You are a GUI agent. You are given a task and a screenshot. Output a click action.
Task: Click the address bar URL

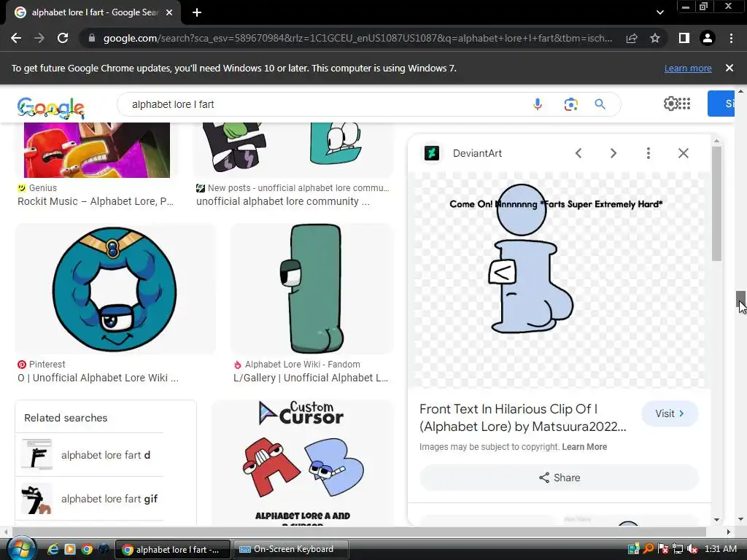point(357,38)
